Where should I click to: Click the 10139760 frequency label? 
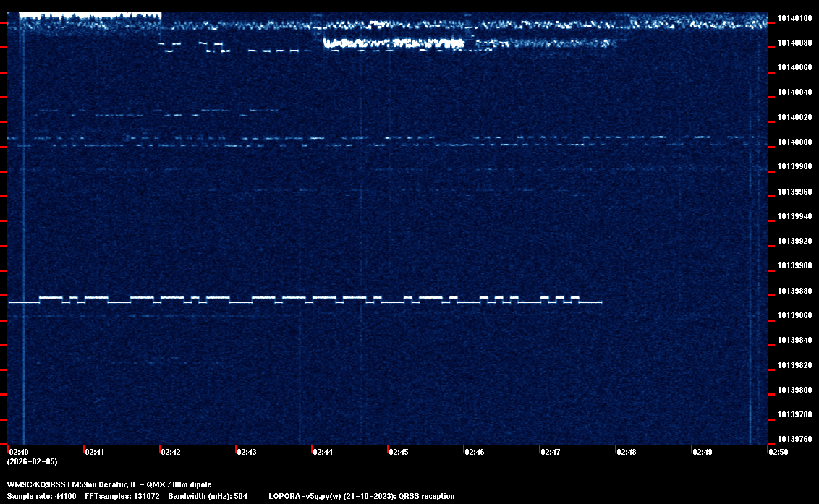pos(794,439)
